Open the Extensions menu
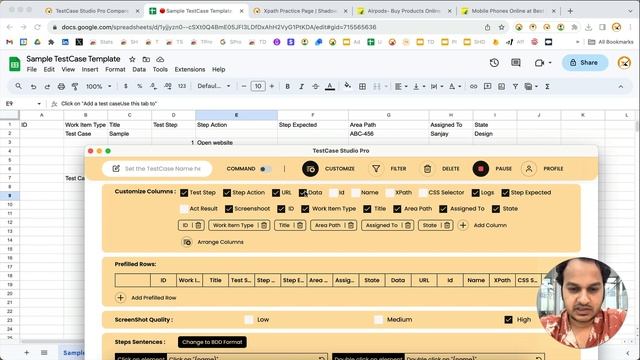Screen dimensions: 640x360 click(x=190, y=70)
